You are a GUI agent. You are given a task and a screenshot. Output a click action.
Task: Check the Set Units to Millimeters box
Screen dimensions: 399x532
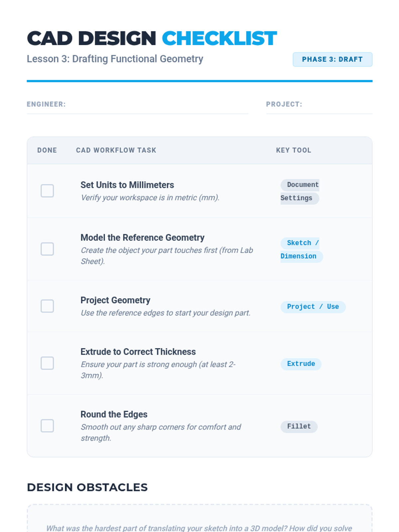[47, 191]
